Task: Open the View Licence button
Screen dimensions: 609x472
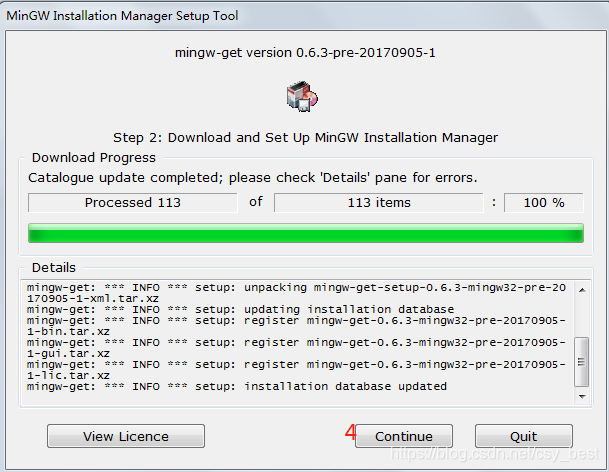Action: (126, 436)
